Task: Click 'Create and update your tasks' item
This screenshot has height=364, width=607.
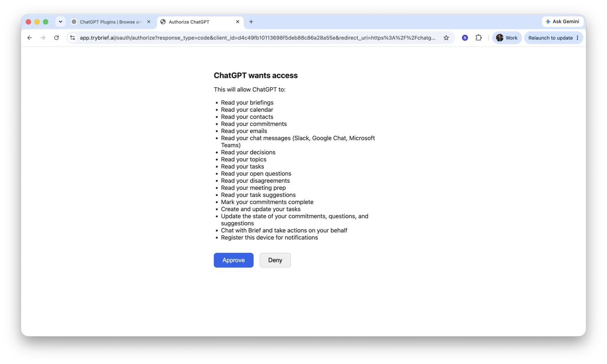Action: click(261, 209)
